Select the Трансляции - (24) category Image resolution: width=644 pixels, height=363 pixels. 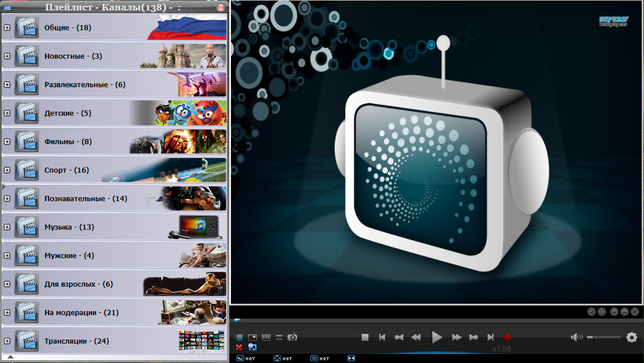[x=114, y=341]
